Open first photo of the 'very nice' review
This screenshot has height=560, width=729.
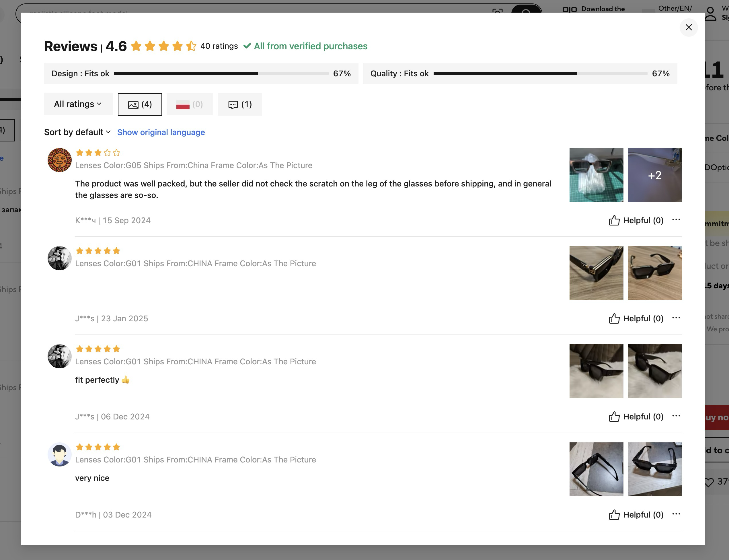596,469
